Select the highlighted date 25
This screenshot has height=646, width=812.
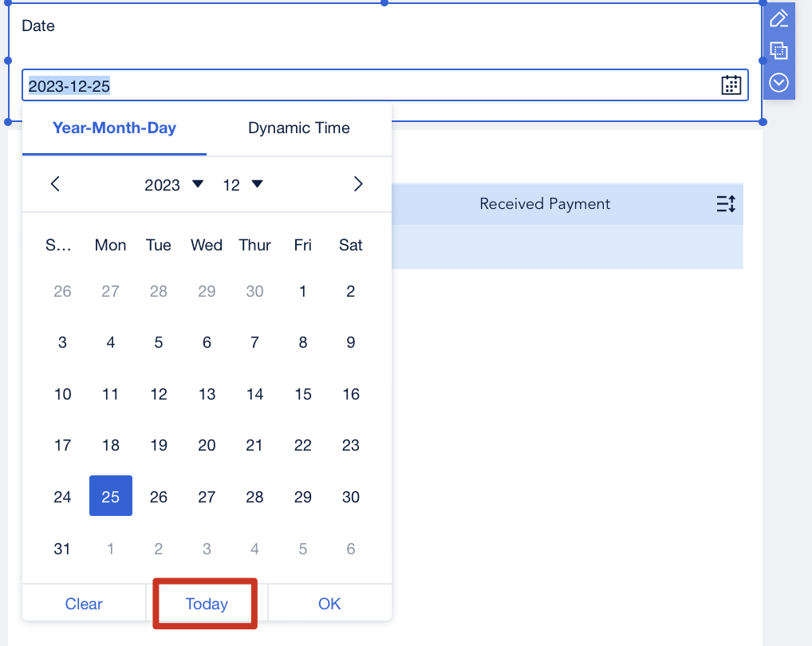coord(110,496)
